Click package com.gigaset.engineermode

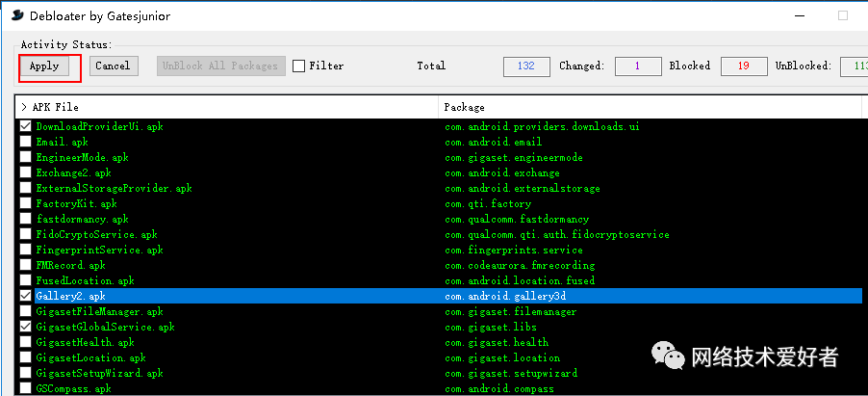point(514,157)
